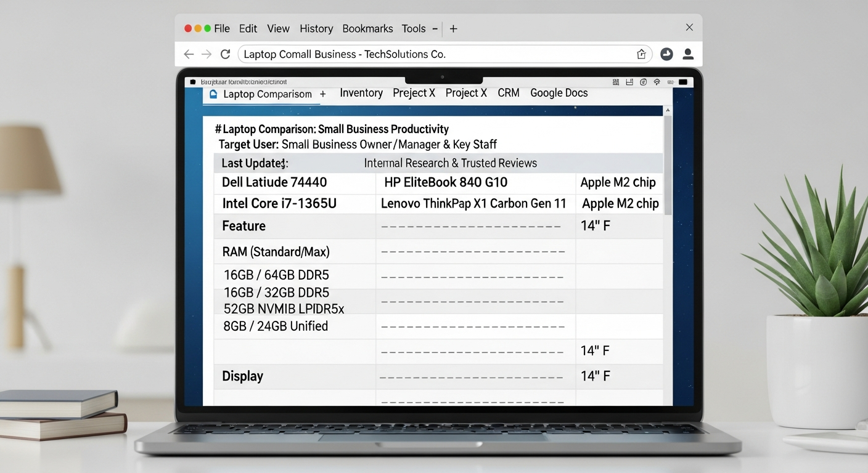Click the plus button to open a new tab
The width and height of the screenshot is (868, 473).
pos(322,94)
